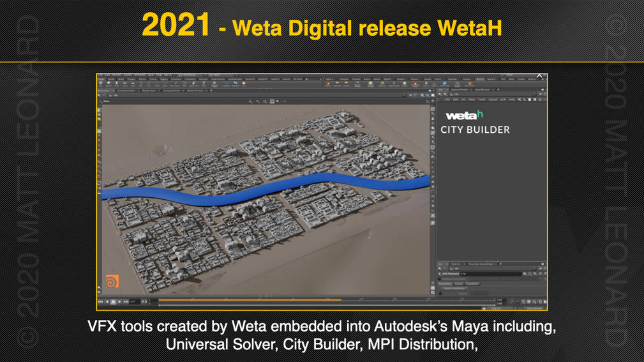Jump to the last frame on the playbar
Image resolution: width=644 pixels, height=362 pixels.
coord(126,301)
